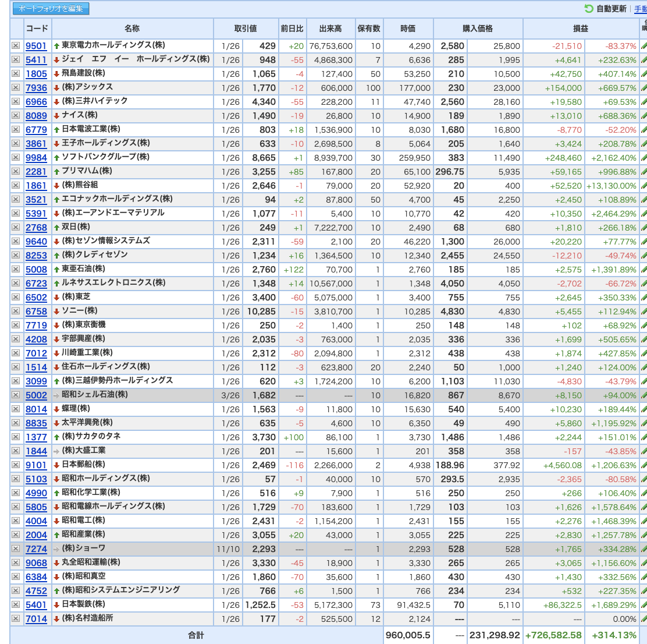The image size is (647, 644).
Task: Click the pencil edit icon for 日本製鉄 row
Action: click(644, 605)
